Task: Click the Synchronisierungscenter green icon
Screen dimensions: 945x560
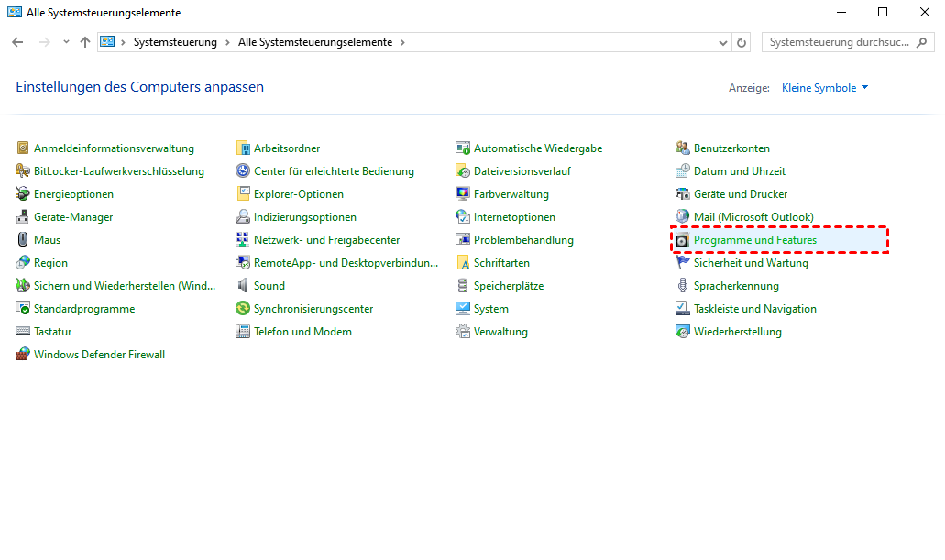Action: tap(243, 309)
